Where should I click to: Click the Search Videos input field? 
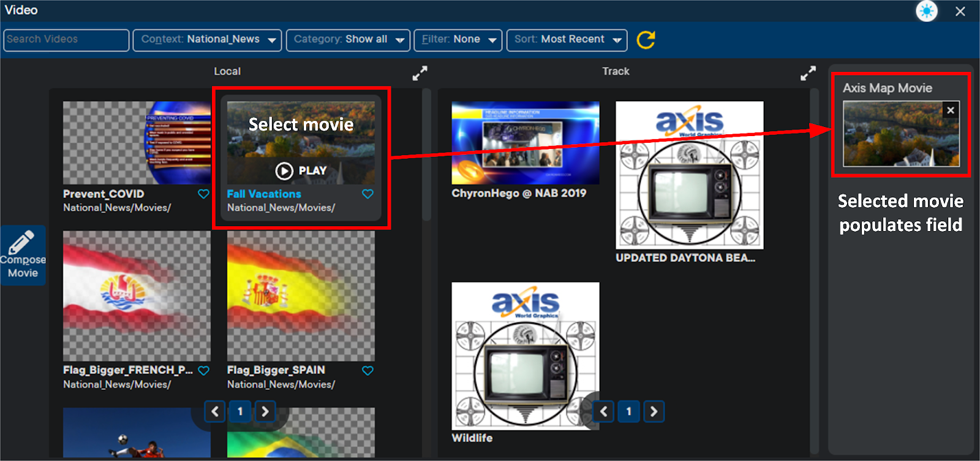click(x=66, y=40)
